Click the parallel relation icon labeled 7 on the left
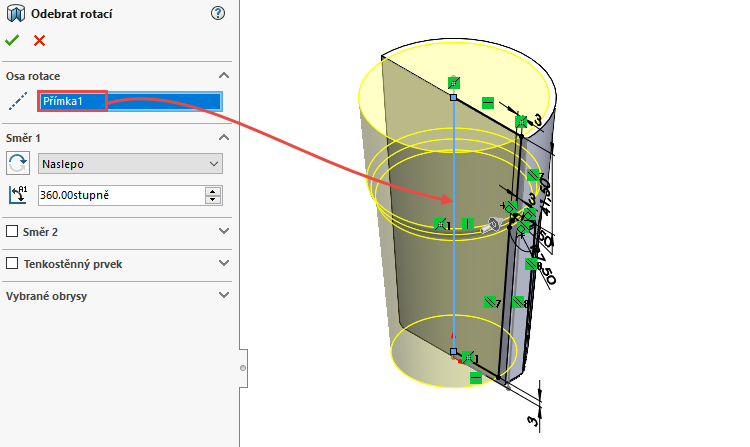Screen dimensions: 750x447 (x=490, y=302)
